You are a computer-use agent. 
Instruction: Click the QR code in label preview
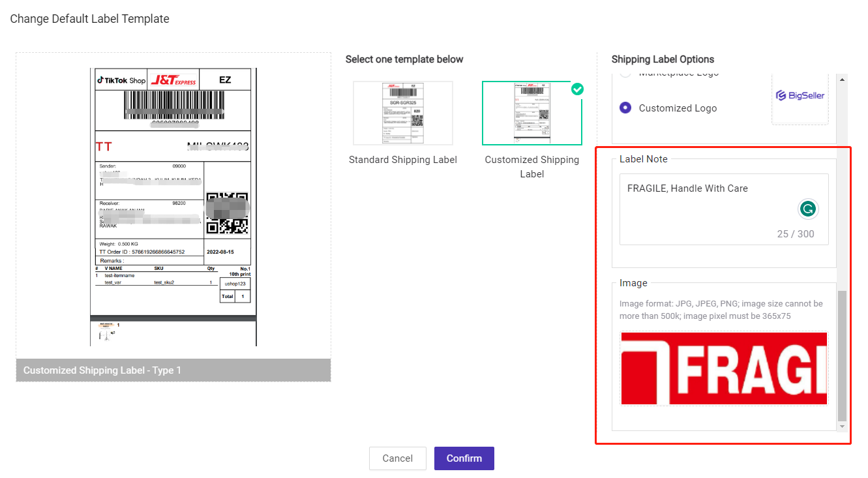(x=227, y=213)
